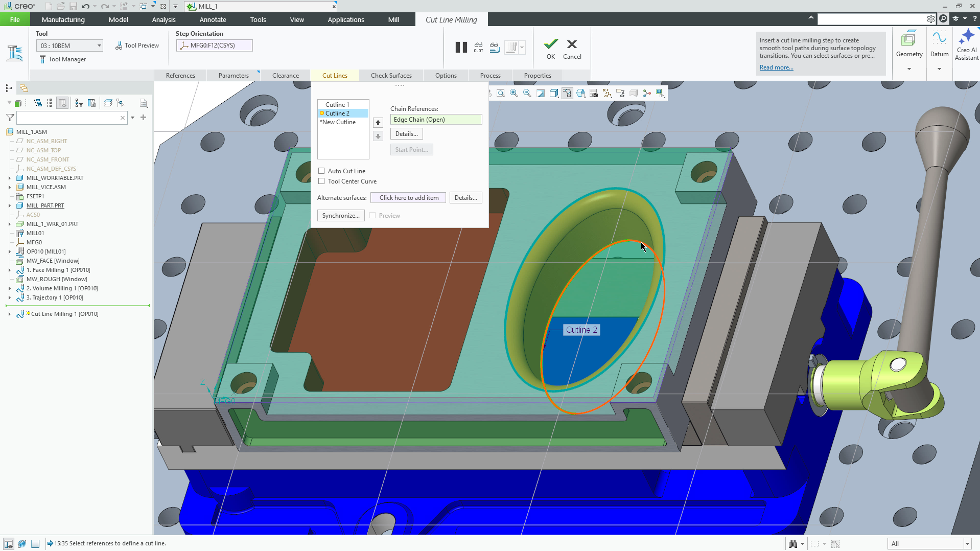Click the OK checkmark button
This screenshot has height=551, width=980.
551,49
